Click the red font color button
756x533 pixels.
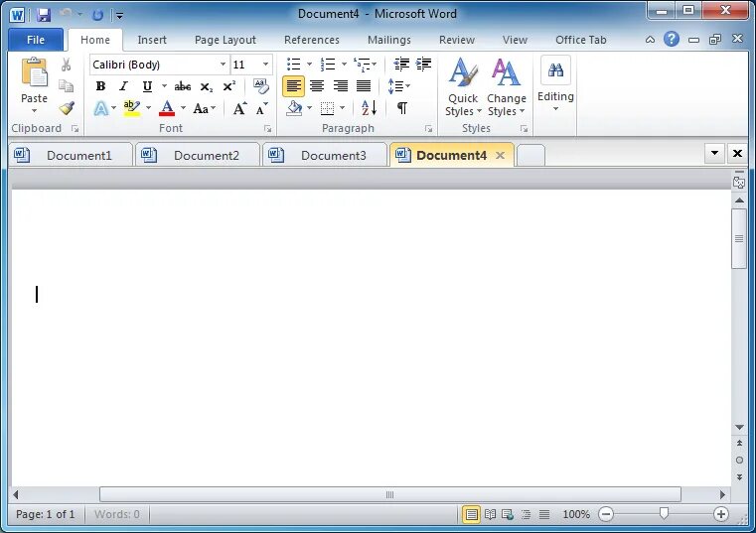coord(167,108)
